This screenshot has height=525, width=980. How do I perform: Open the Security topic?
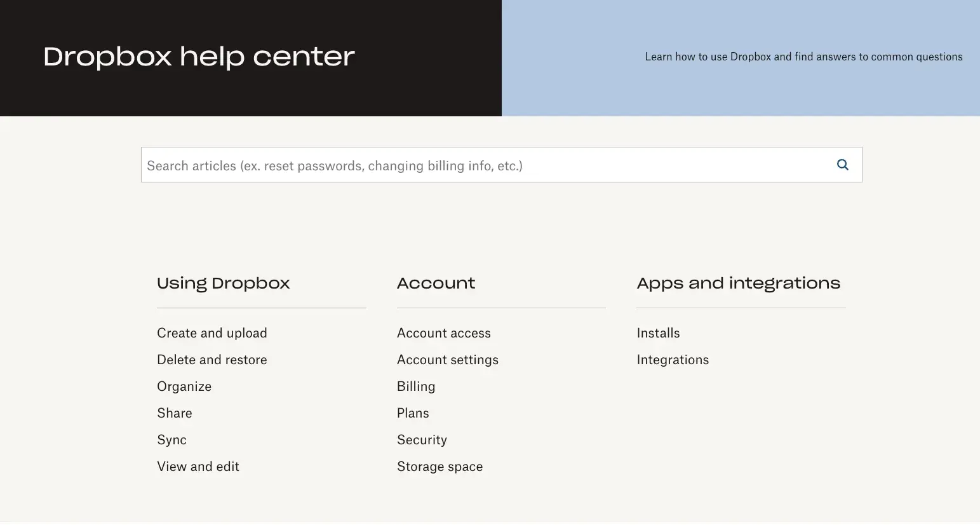(x=422, y=439)
